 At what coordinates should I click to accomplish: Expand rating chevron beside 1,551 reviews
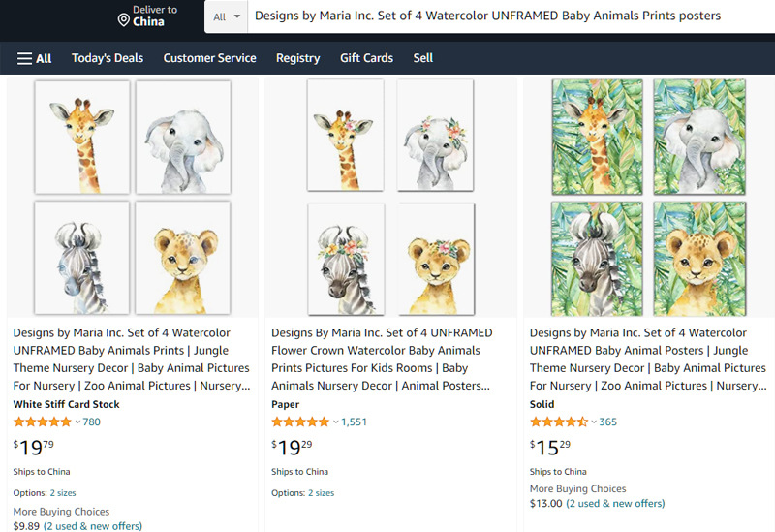pyautogui.click(x=336, y=422)
